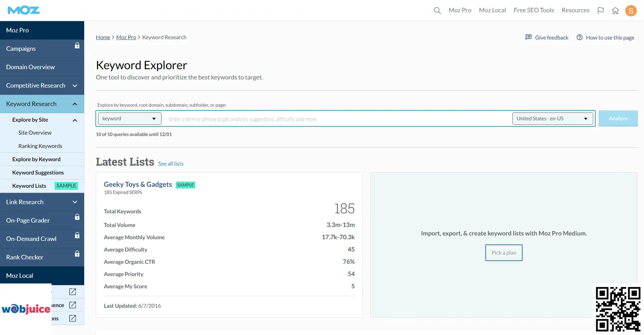
Task: Open Geeky Toys & Gadgets list
Action: [x=138, y=184]
